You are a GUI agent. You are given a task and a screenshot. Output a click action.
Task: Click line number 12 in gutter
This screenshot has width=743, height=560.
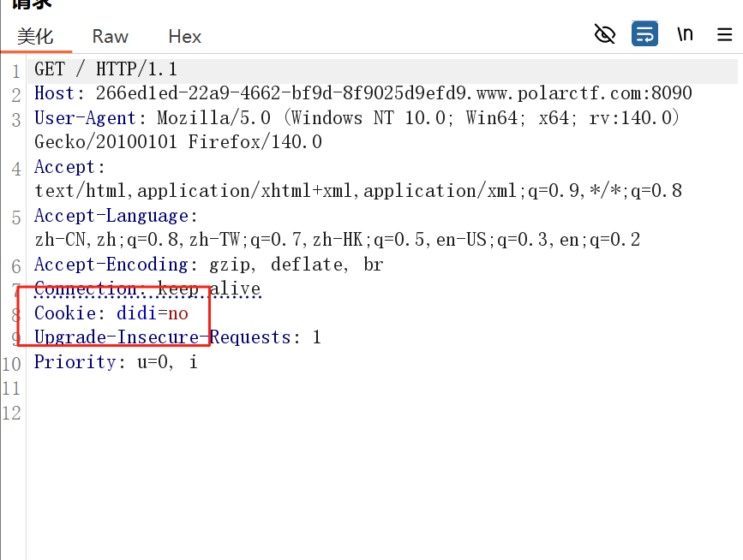click(12, 413)
